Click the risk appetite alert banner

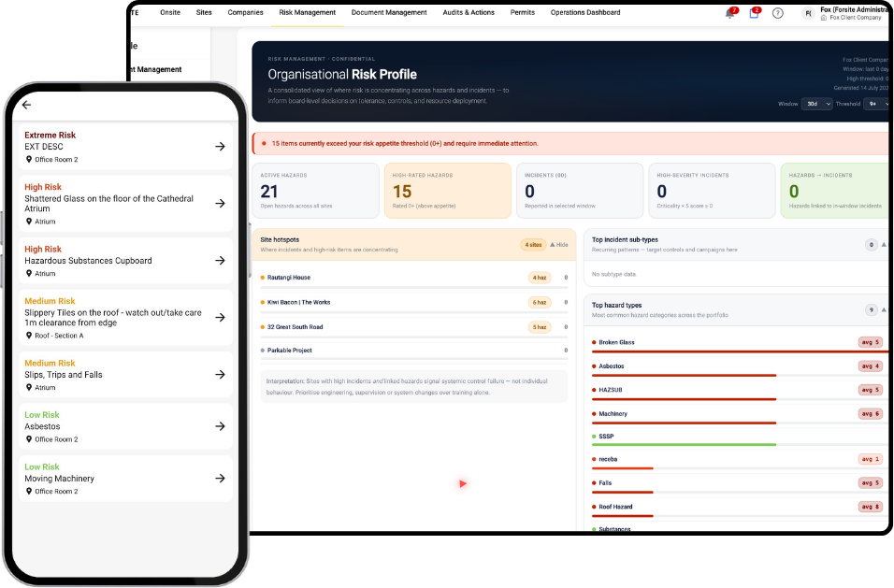click(x=570, y=144)
